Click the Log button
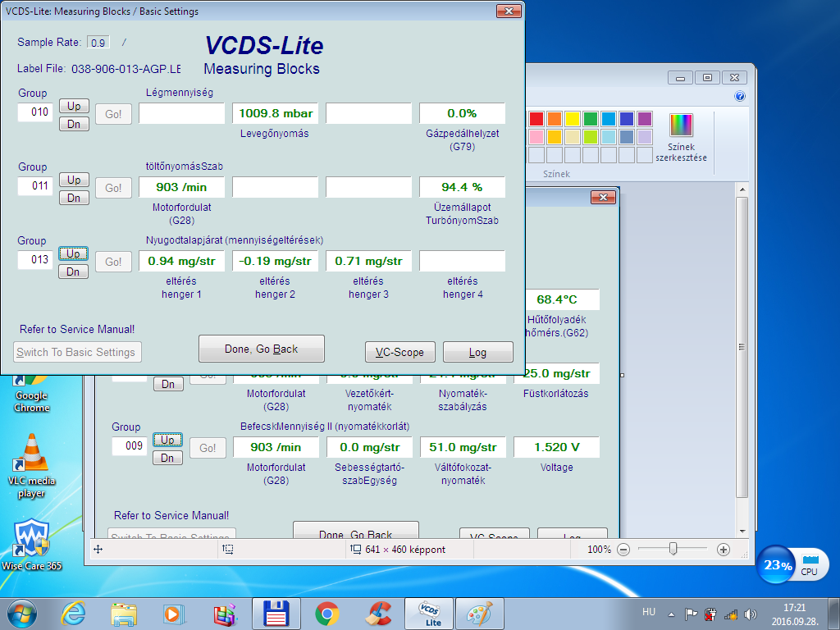 [x=478, y=352]
